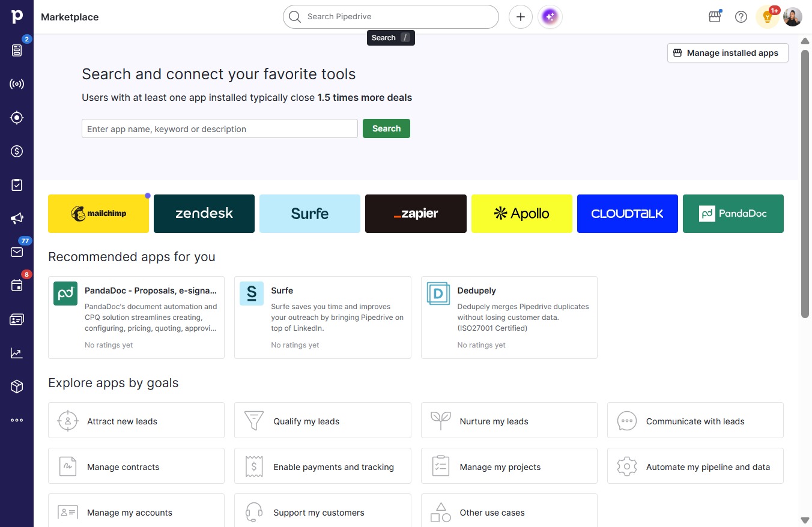The image size is (812, 527).
Task: Open the target-style Focus sidebar icon
Action: pyautogui.click(x=17, y=118)
